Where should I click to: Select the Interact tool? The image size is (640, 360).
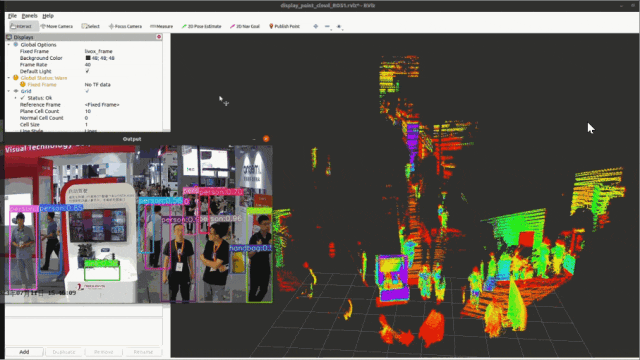(x=23, y=26)
